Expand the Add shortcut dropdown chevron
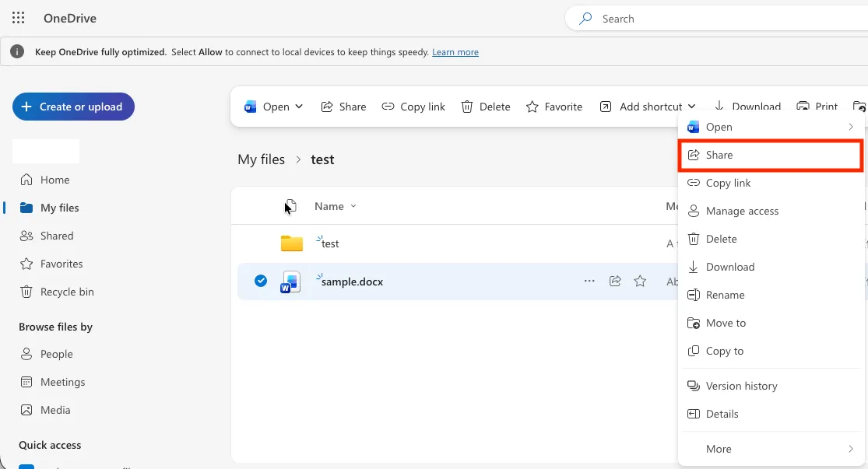The height and width of the screenshot is (469, 868). point(691,107)
